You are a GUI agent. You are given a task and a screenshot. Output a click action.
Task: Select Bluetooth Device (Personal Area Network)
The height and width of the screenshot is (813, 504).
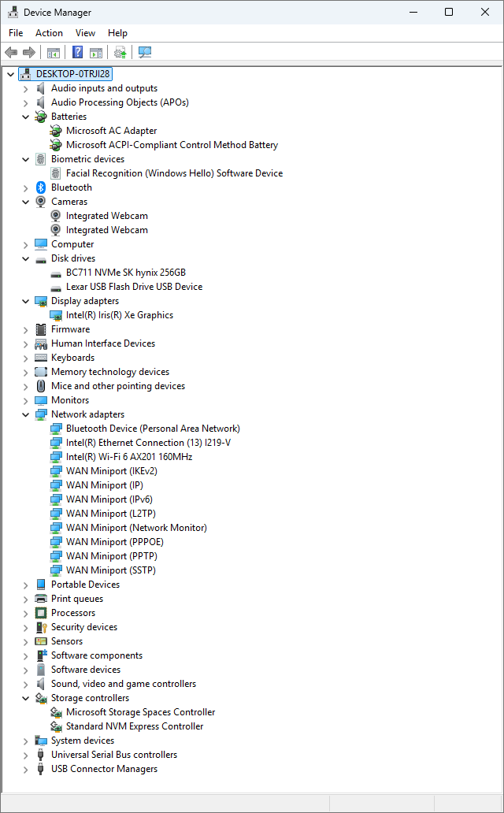click(x=153, y=429)
